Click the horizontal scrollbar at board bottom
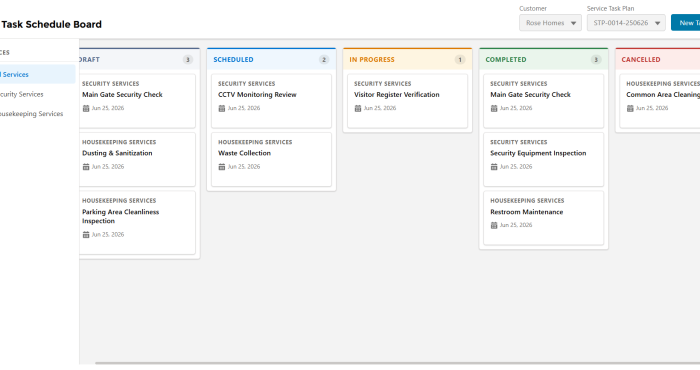This screenshot has width=700, height=370. [397, 363]
